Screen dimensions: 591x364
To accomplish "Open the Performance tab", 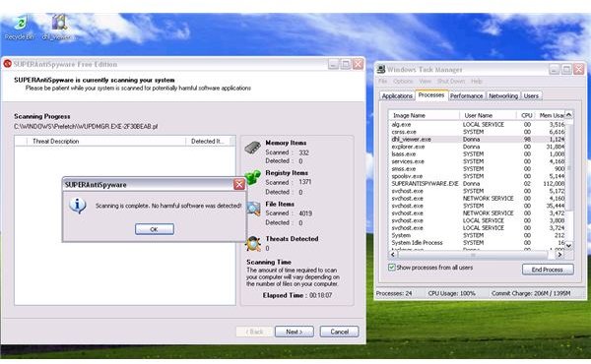I will [467, 96].
